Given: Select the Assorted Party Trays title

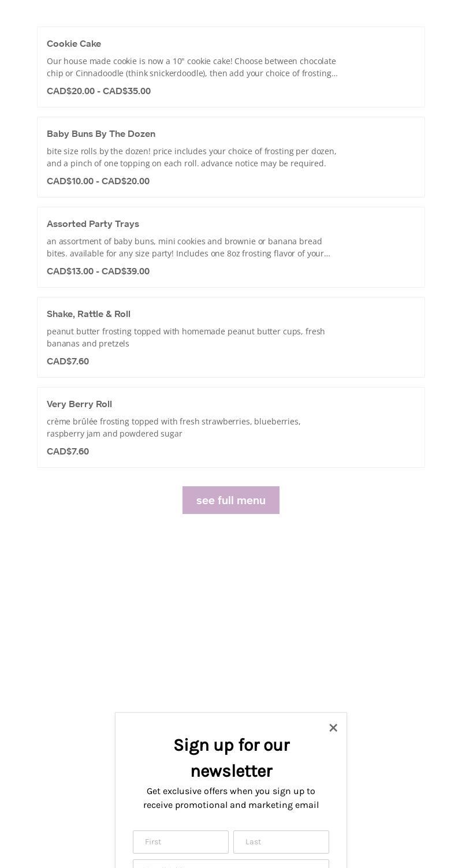Looking at the screenshot, I should pyautogui.click(x=93, y=224).
